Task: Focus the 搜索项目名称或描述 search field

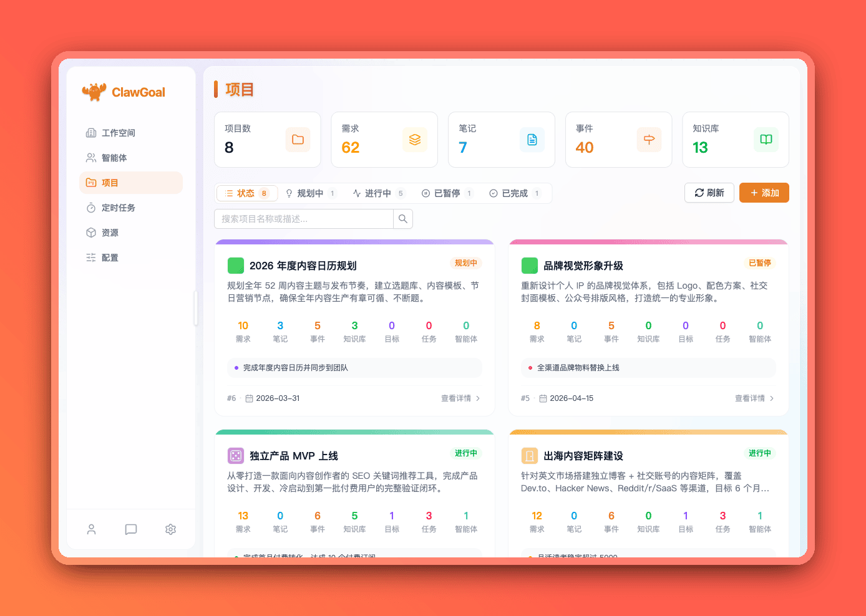Action: pyautogui.click(x=304, y=219)
